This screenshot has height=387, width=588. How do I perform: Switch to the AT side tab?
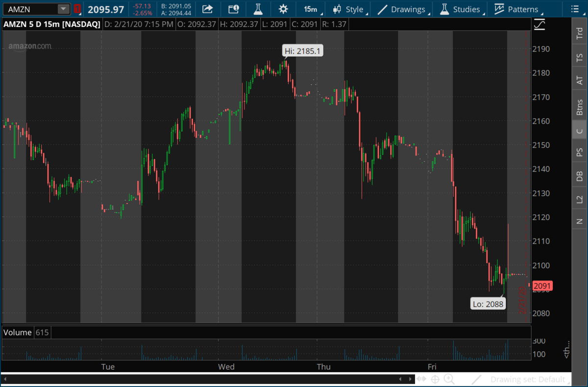point(580,80)
